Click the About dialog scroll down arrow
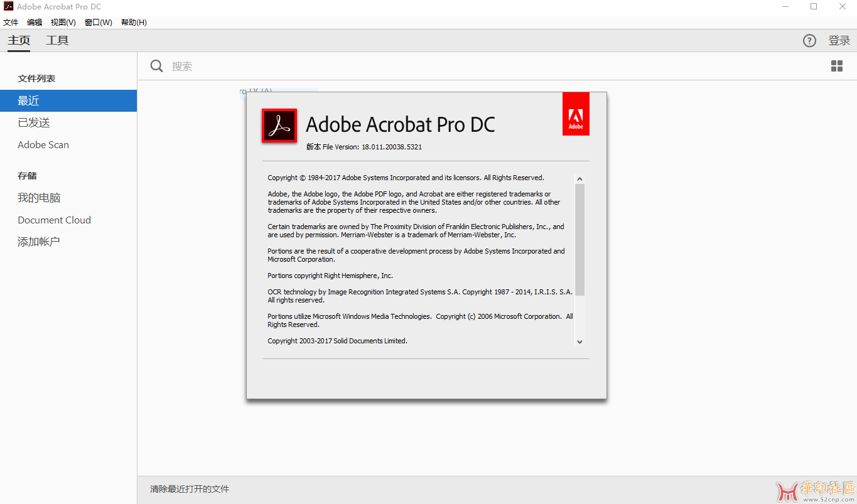The image size is (857, 504). click(579, 342)
